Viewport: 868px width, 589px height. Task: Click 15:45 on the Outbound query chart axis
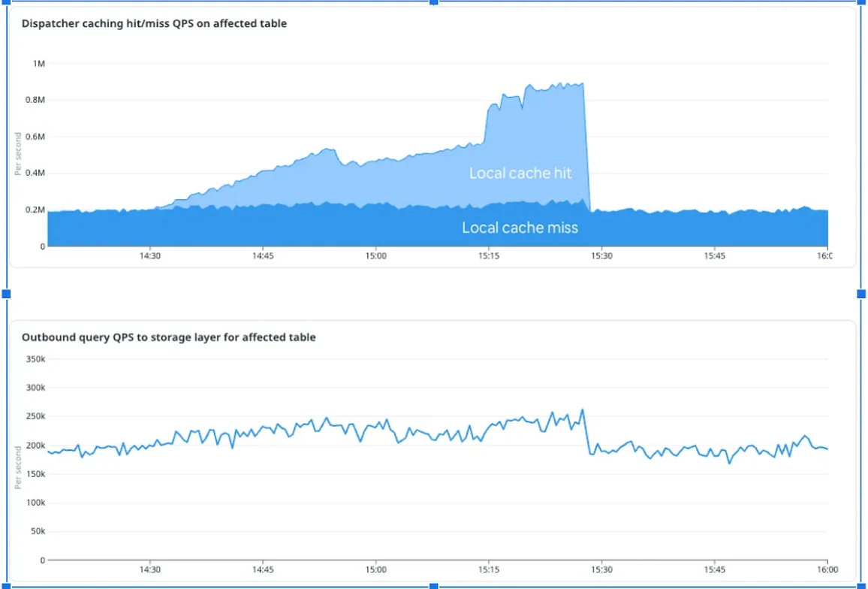coord(715,569)
